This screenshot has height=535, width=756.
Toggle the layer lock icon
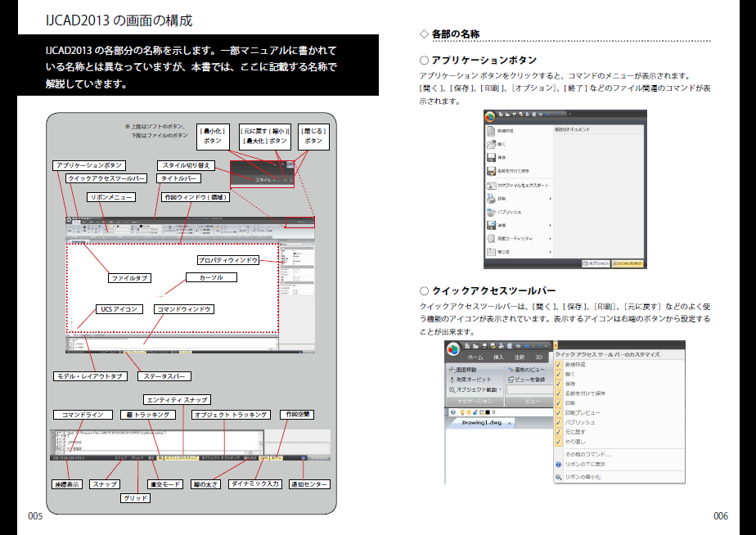[x=475, y=412]
